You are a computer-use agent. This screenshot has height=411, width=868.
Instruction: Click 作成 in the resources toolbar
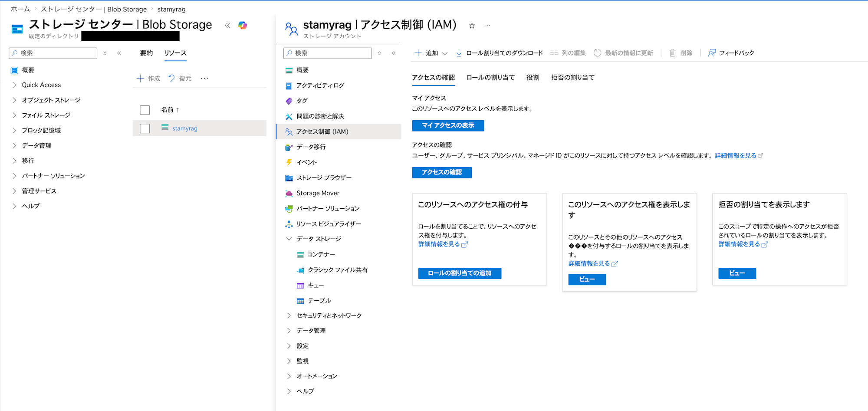click(148, 79)
